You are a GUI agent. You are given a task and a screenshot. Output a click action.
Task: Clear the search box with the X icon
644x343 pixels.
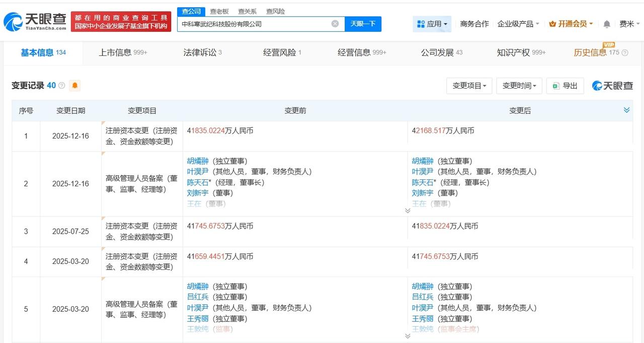click(334, 23)
